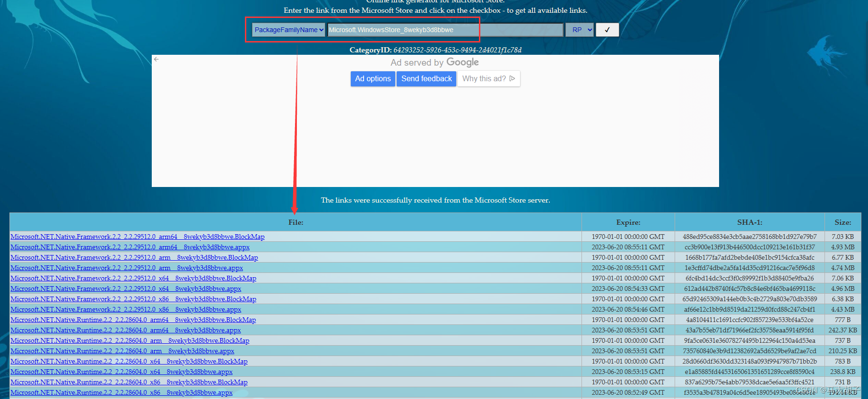
Task: Click the CategoryID value text
Action: point(458,50)
